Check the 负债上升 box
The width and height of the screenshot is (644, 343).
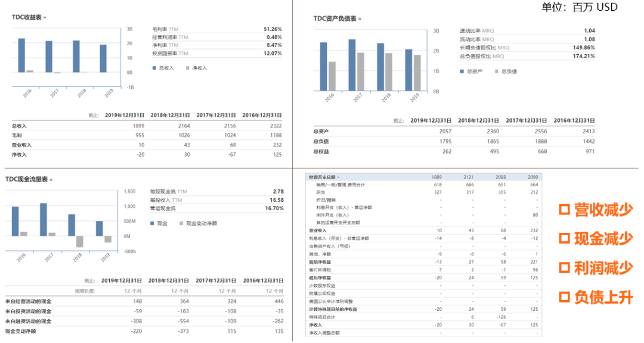pos(564,297)
